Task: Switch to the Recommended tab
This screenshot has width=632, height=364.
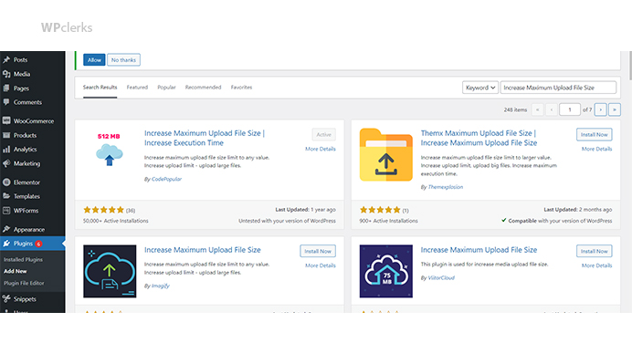Action: pos(203,88)
